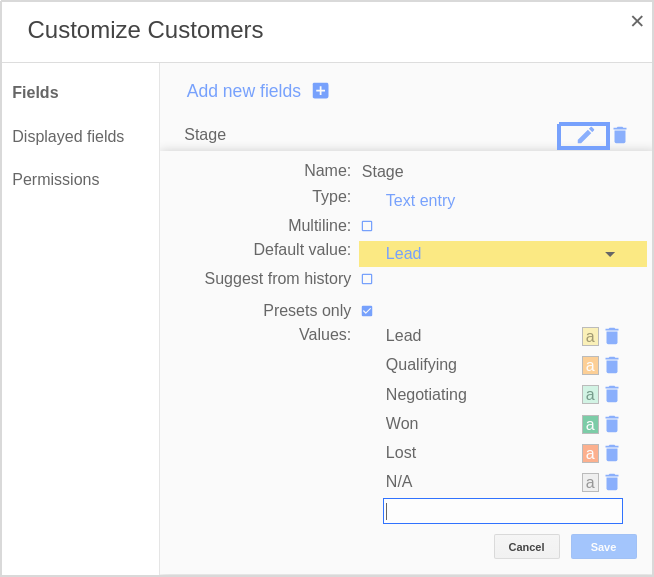The image size is (654, 577).
Task: Click the pencil edit icon for Stage field
Action: pyautogui.click(x=584, y=136)
